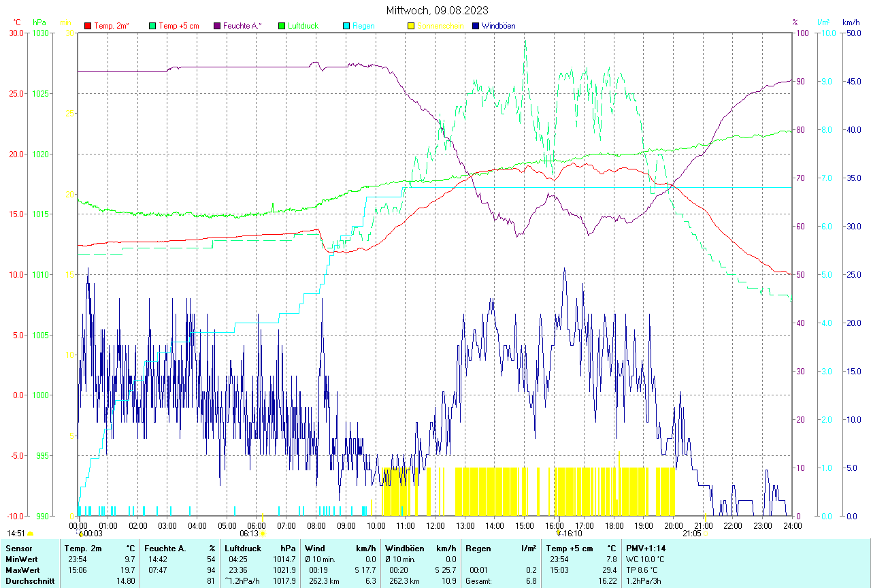The image size is (871, 588).
Task: Click the 'Temp. 2m' column header in table
Action: 83,548
